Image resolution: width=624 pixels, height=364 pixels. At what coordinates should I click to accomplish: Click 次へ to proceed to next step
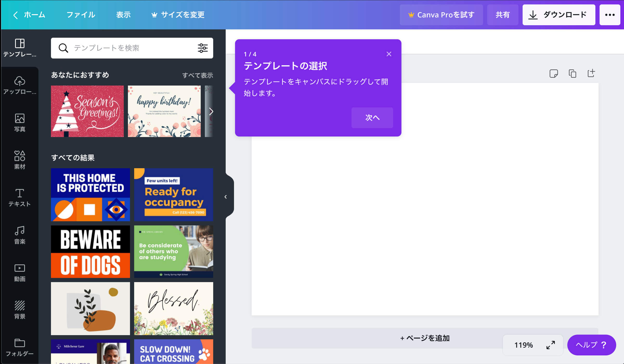(x=371, y=118)
